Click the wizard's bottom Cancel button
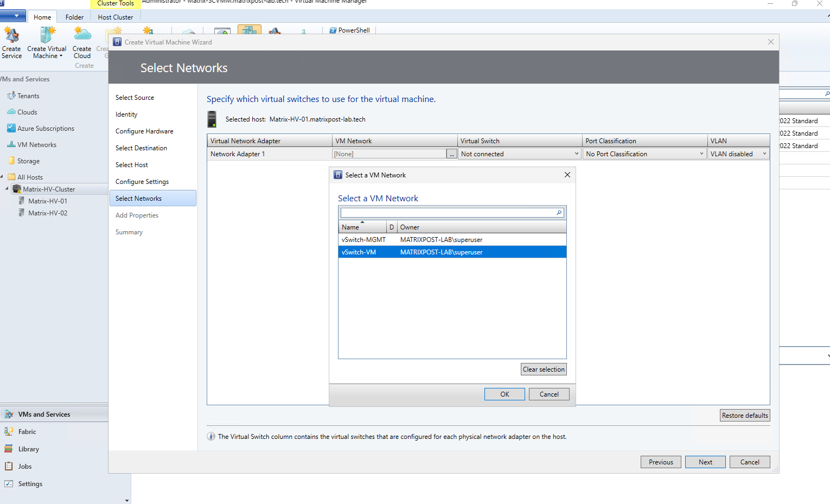Viewport: 830px width, 504px height. (750, 462)
